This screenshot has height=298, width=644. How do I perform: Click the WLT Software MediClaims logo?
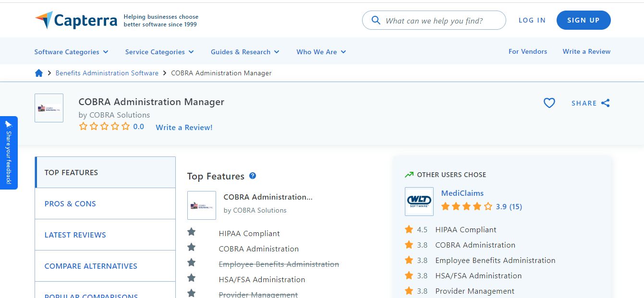[x=419, y=202]
